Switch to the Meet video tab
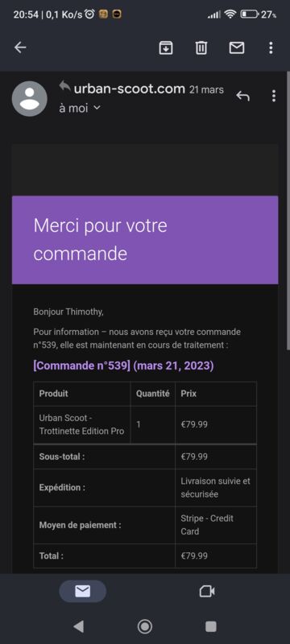Screen dimensions: 290x644 click(207, 591)
